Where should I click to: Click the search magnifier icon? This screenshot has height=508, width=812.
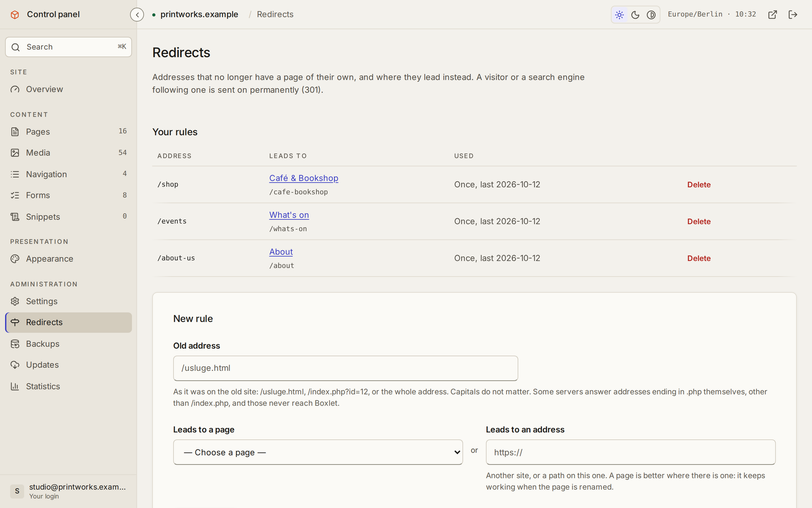tap(16, 47)
